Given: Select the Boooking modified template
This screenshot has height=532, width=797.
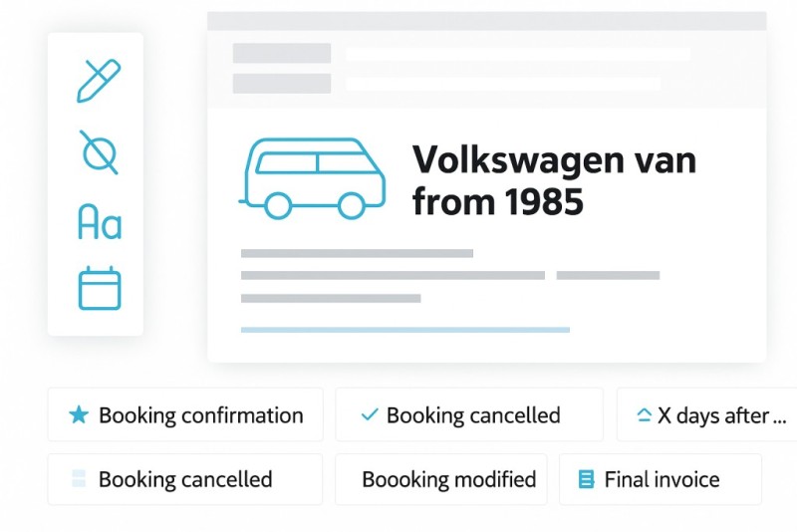Looking at the screenshot, I should point(448,480).
